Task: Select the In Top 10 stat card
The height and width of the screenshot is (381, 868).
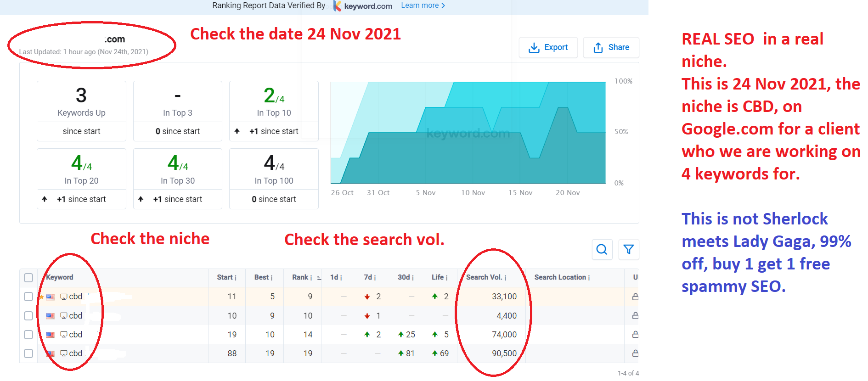Action: point(274,111)
